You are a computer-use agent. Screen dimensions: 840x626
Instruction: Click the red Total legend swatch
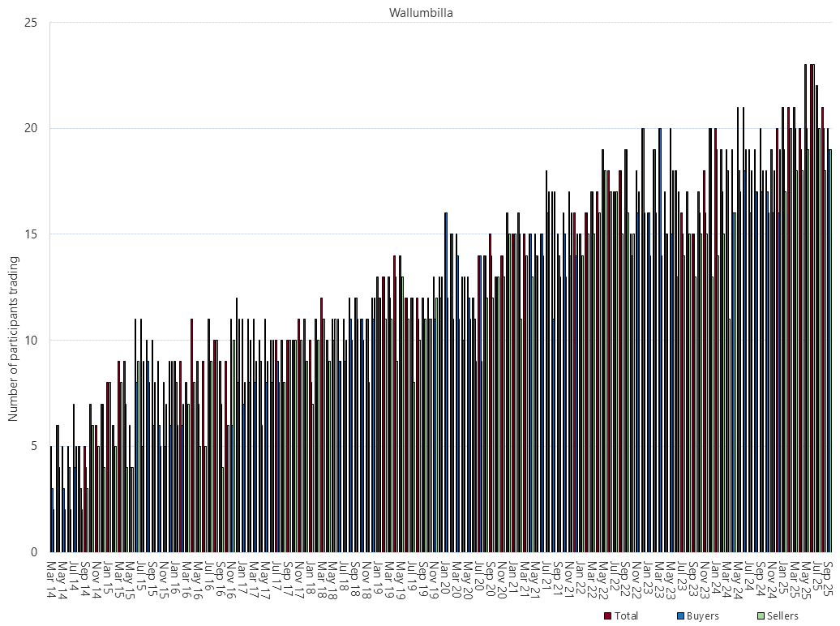[608, 616]
